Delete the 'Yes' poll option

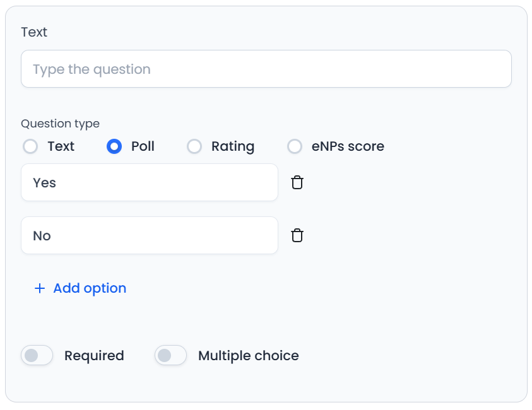click(x=297, y=183)
